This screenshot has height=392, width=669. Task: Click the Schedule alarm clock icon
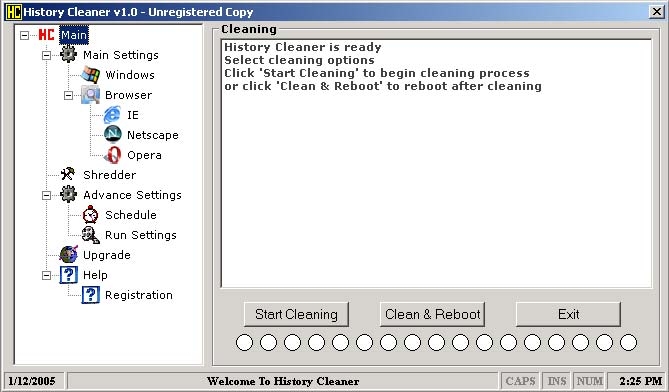pos(90,215)
